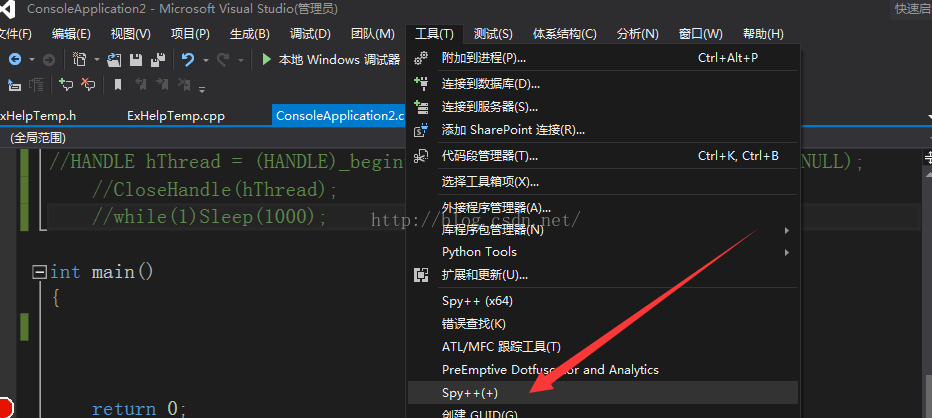932x418 pixels.
Task: Open the 分析(N) menu
Action: 638,34
